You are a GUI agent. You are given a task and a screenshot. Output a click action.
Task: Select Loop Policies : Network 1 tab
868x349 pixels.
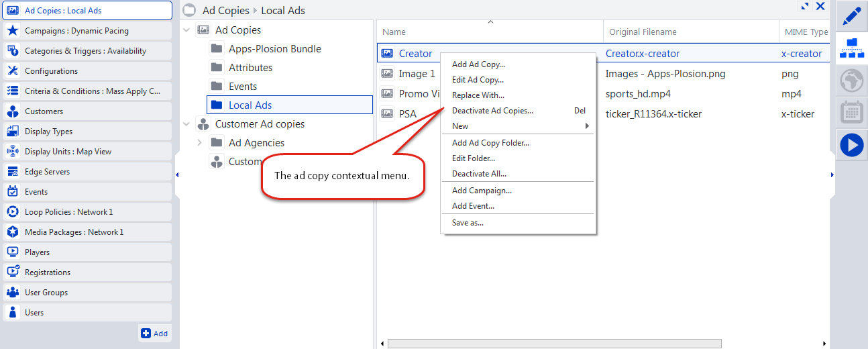[x=86, y=212]
